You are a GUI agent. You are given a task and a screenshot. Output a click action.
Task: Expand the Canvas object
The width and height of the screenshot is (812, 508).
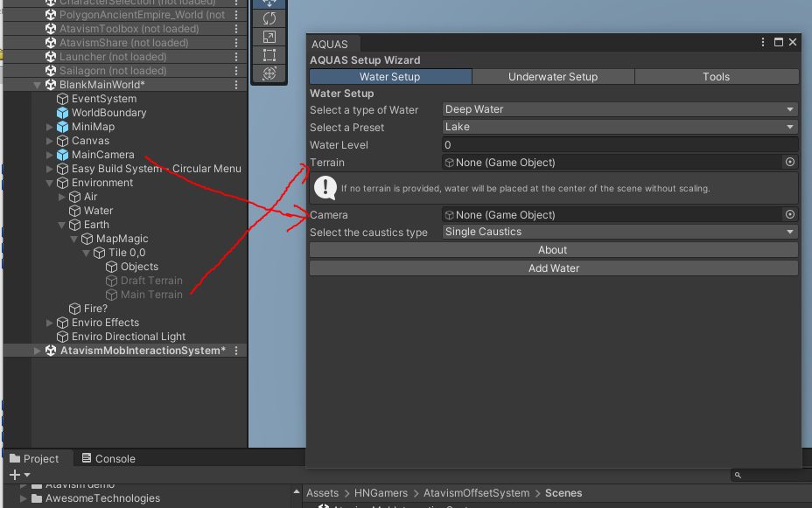[50, 141]
